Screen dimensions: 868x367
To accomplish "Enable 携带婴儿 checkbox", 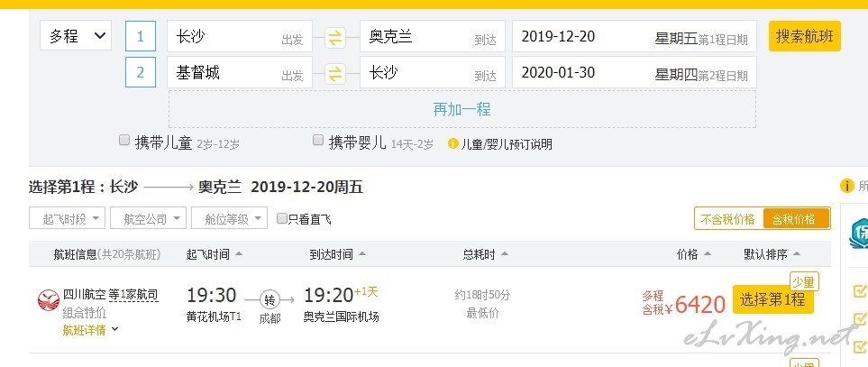I will 318,141.
